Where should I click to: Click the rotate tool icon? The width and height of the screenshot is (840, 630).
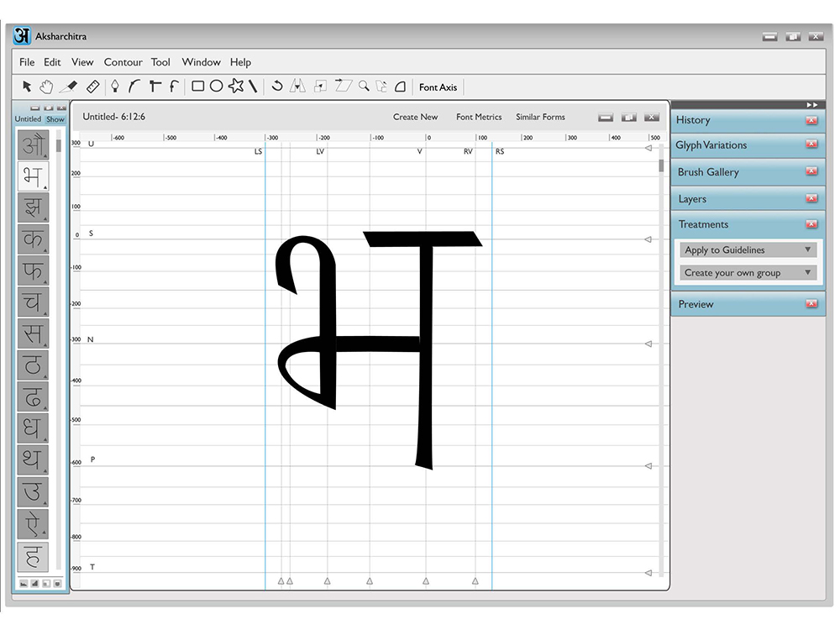tap(277, 86)
